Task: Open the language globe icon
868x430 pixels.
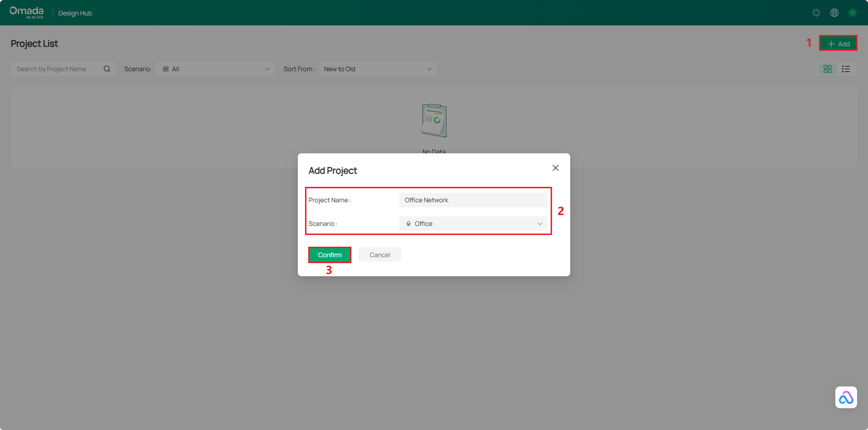Action: point(834,13)
